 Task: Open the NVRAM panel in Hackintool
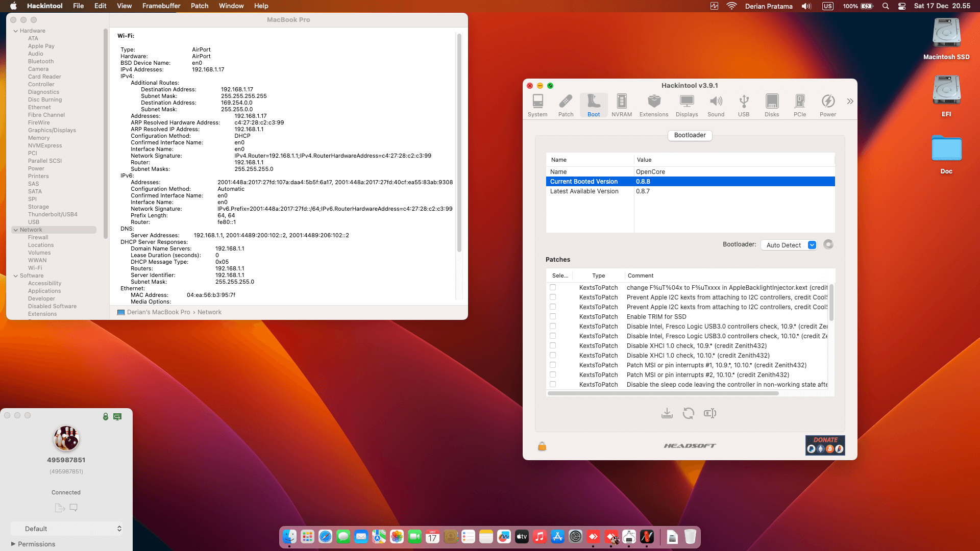(x=621, y=105)
